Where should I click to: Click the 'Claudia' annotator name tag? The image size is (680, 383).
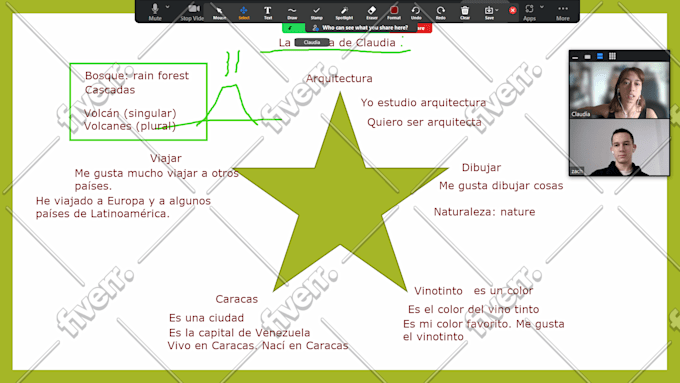[x=312, y=43]
